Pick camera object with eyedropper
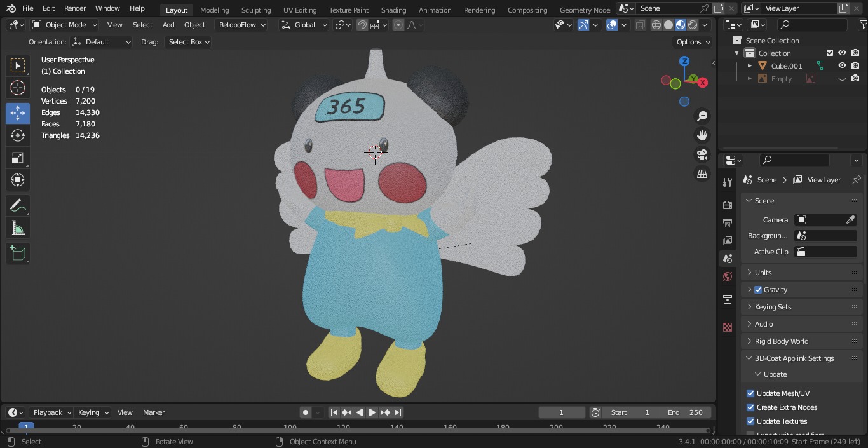 (850, 220)
